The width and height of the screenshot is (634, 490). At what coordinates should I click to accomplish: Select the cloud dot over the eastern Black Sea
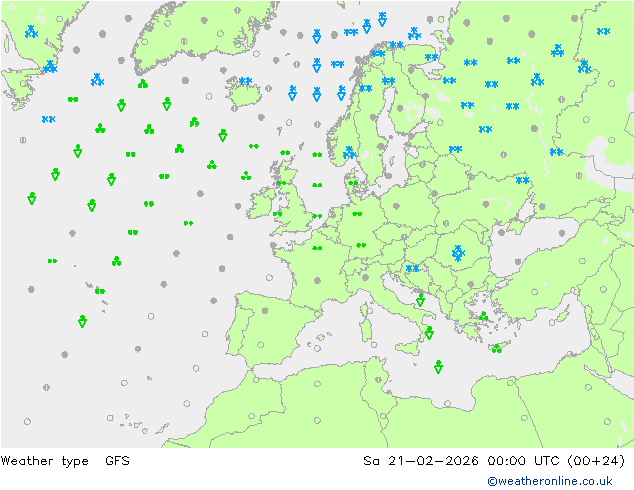pos(562,233)
